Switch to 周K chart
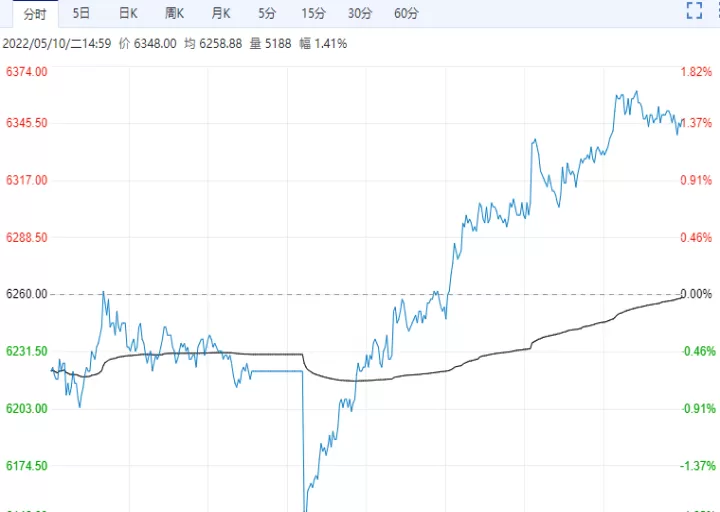The image size is (720, 512). [174, 13]
